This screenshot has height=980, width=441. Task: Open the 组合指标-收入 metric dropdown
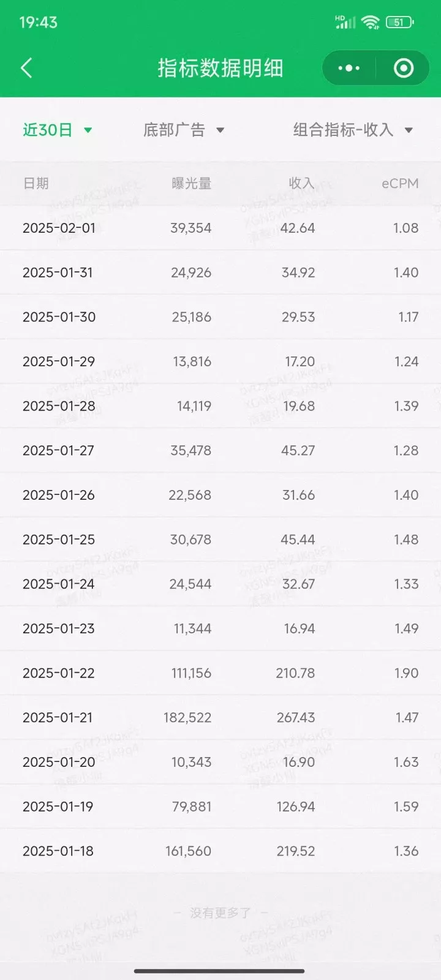pyautogui.click(x=353, y=130)
